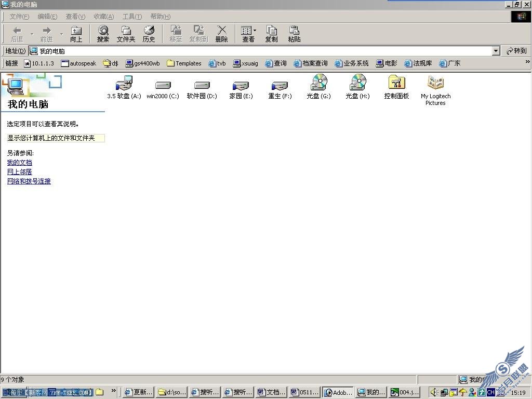This screenshot has height=399, width=532.
Task: Select My Logitech Pictures folder
Action: point(436,90)
